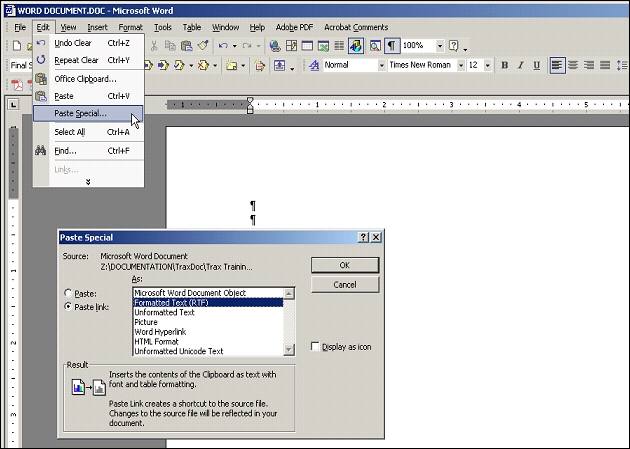The image size is (630, 449).
Task: Click the Styles and Formatting icon
Action: coord(315,65)
